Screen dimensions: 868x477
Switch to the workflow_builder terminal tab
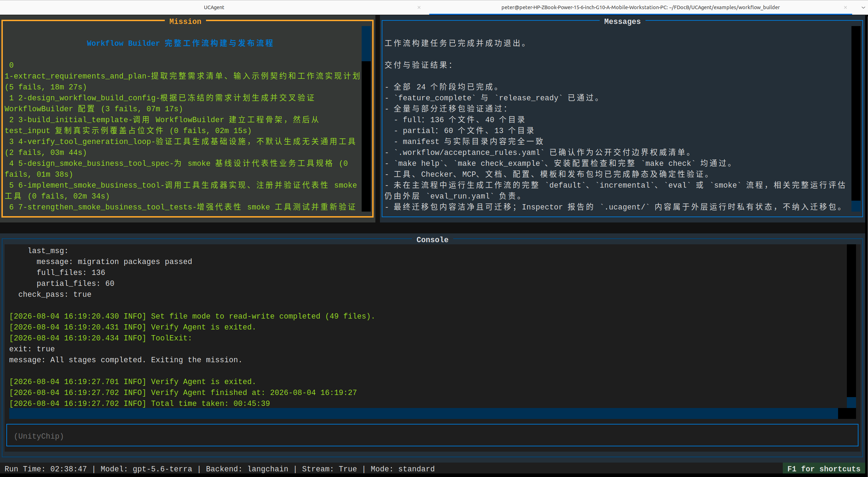(x=640, y=7)
